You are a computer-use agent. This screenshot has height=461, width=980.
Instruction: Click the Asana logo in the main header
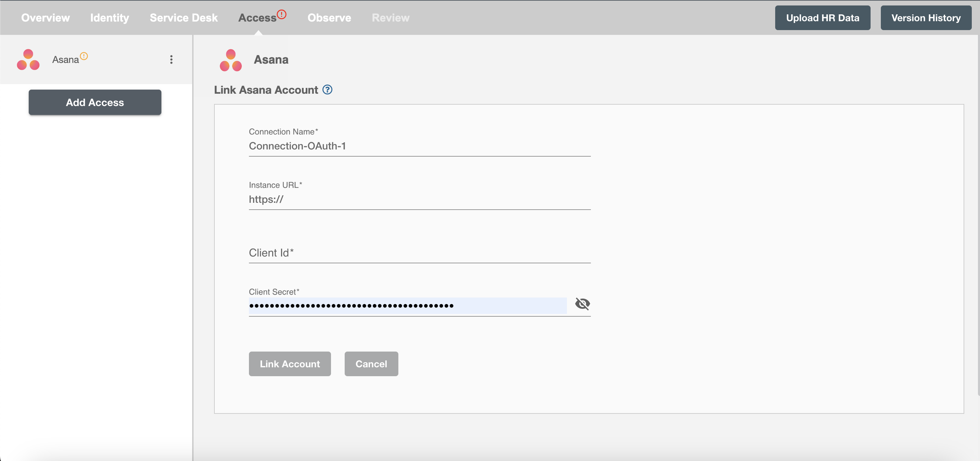(230, 60)
